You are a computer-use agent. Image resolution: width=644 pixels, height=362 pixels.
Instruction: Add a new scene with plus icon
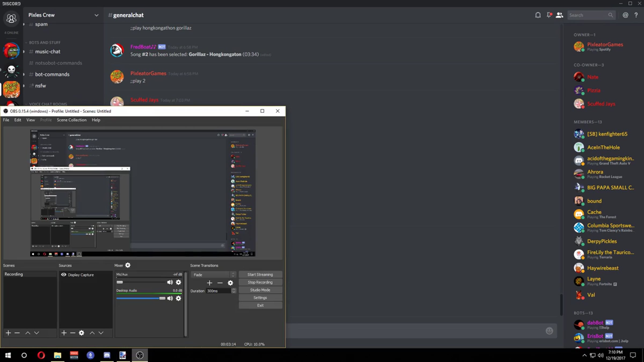pos(8,333)
